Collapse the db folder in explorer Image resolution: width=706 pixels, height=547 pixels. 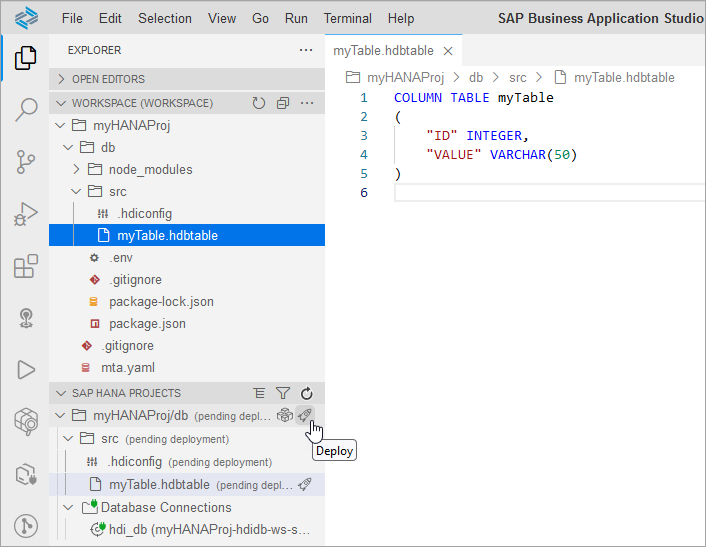coord(68,147)
